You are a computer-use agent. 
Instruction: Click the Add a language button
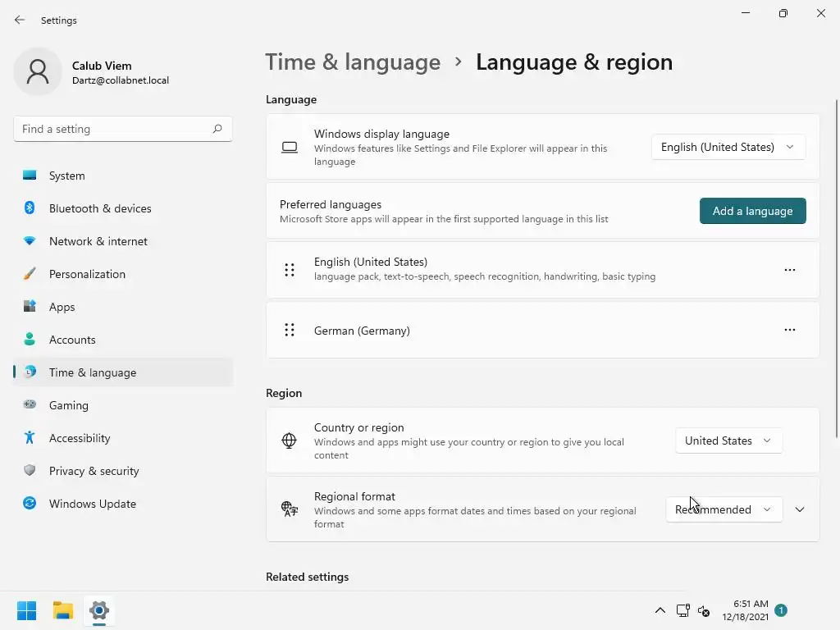tap(752, 211)
